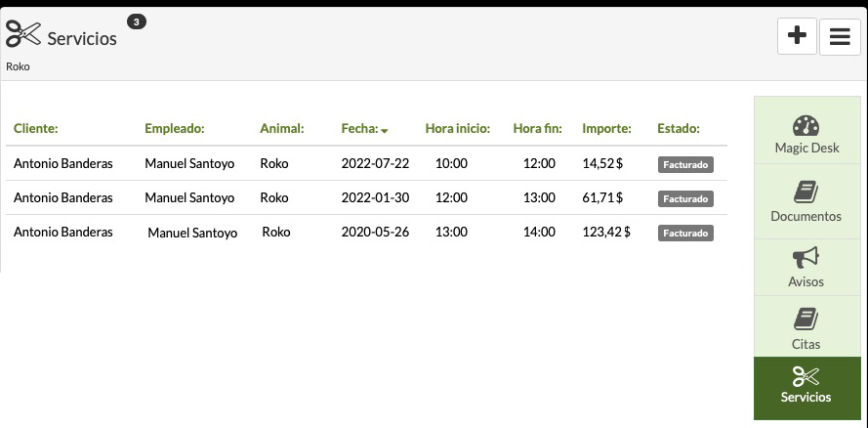Click the services count badge showing 3
This screenshot has height=428, width=868.
[x=137, y=21]
